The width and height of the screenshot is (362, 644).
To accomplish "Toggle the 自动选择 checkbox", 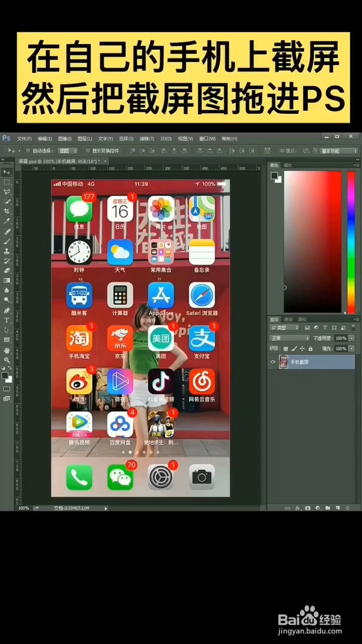I will [29, 150].
